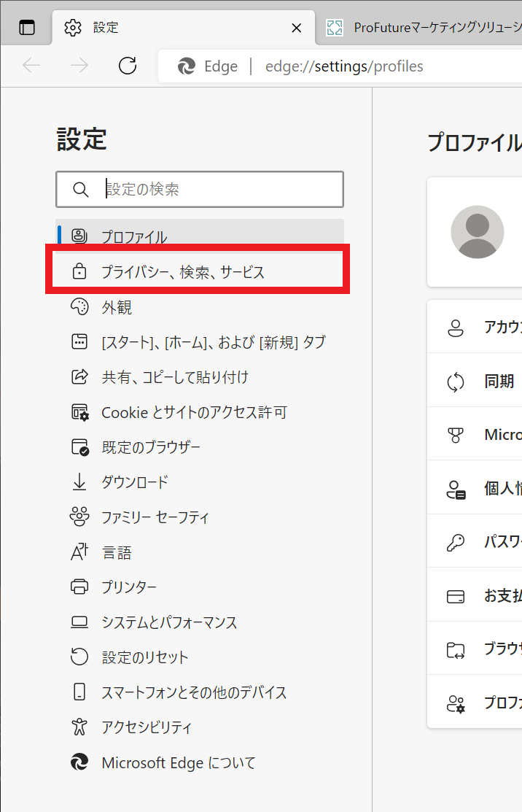
Task: Open プライバシー、検索、サービス settings
Action: [200, 272]
